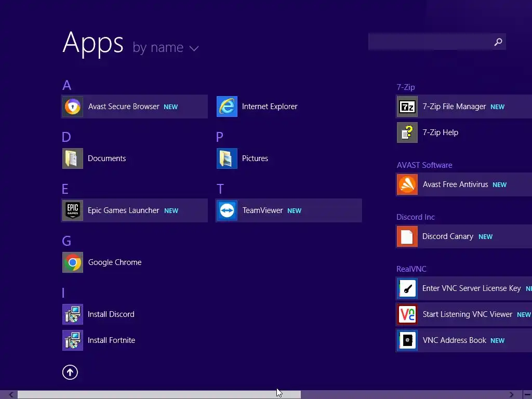This screenshot has width=532, height=399.
Task: Click the sort chevron next to by name
Action: [194, 48]
